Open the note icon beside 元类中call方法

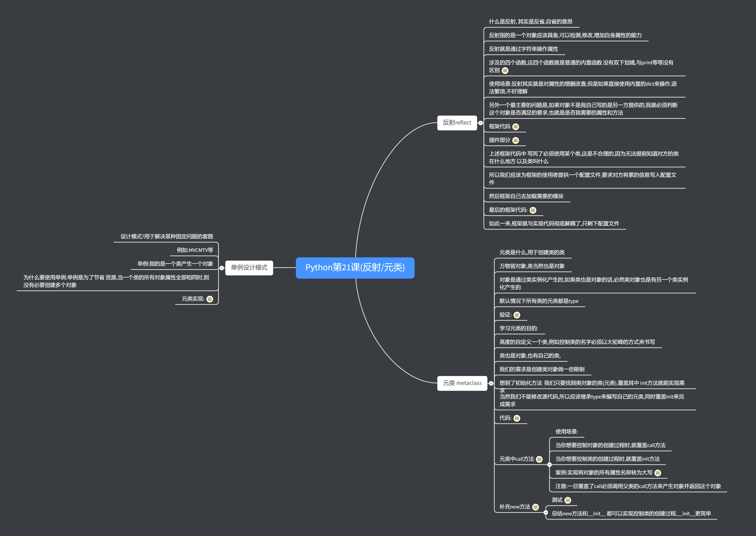click(539, 460)
